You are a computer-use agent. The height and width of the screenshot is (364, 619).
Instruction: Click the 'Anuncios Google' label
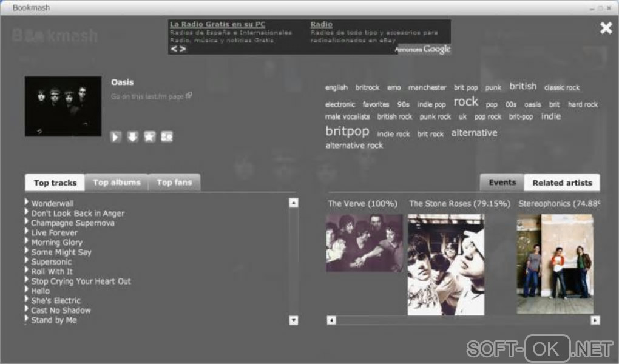click(422, 49)
